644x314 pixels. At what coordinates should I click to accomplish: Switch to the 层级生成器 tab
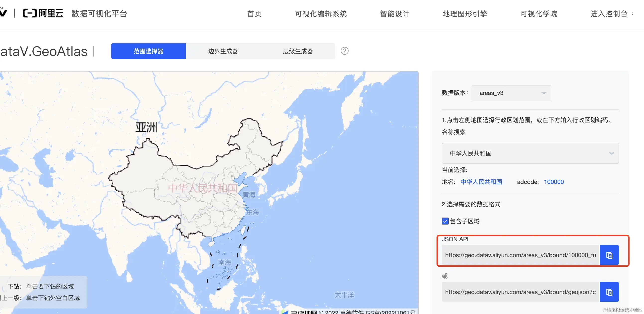point(298,51)
